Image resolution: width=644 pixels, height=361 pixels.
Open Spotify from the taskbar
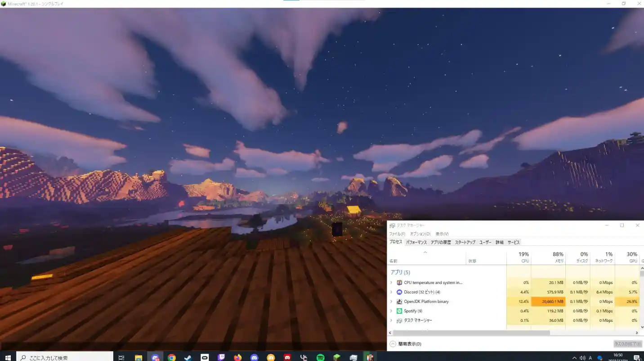tap(321, 357)
